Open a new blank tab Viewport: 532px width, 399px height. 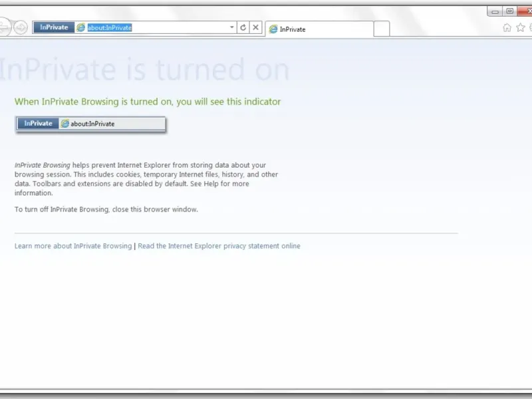[382, 29]
